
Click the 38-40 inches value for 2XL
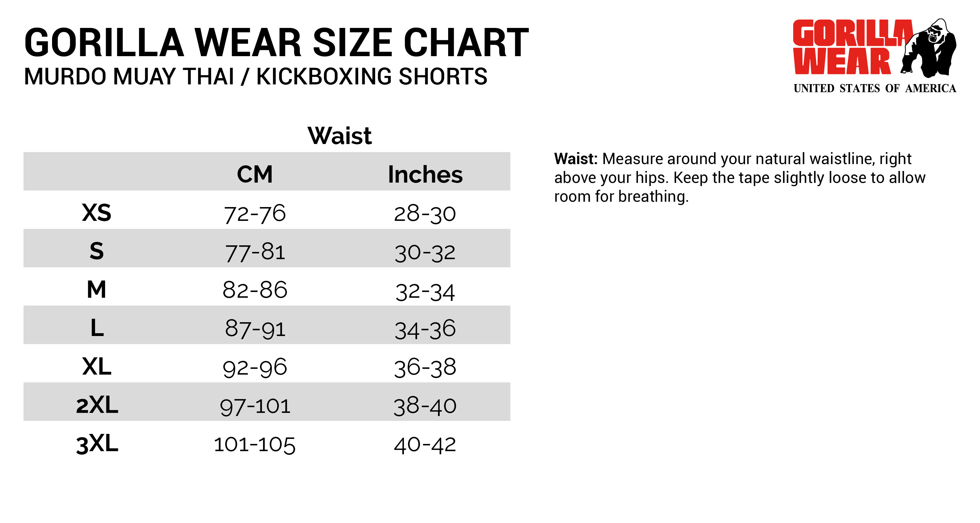425,406
